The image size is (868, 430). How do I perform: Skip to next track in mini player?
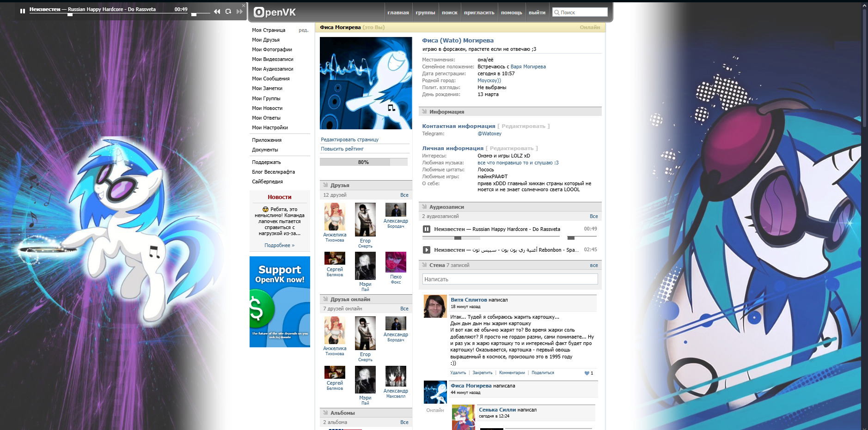(x=239, y=12)
